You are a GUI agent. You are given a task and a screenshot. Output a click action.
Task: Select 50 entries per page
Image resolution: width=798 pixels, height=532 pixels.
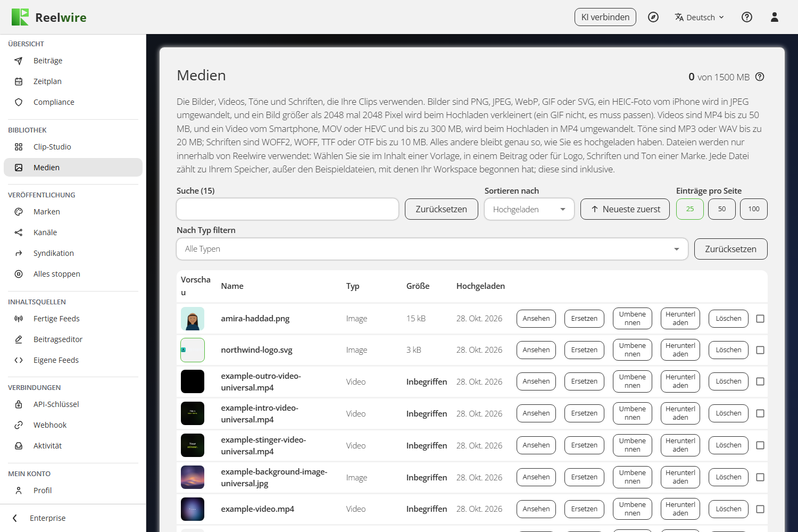[722, 209]
